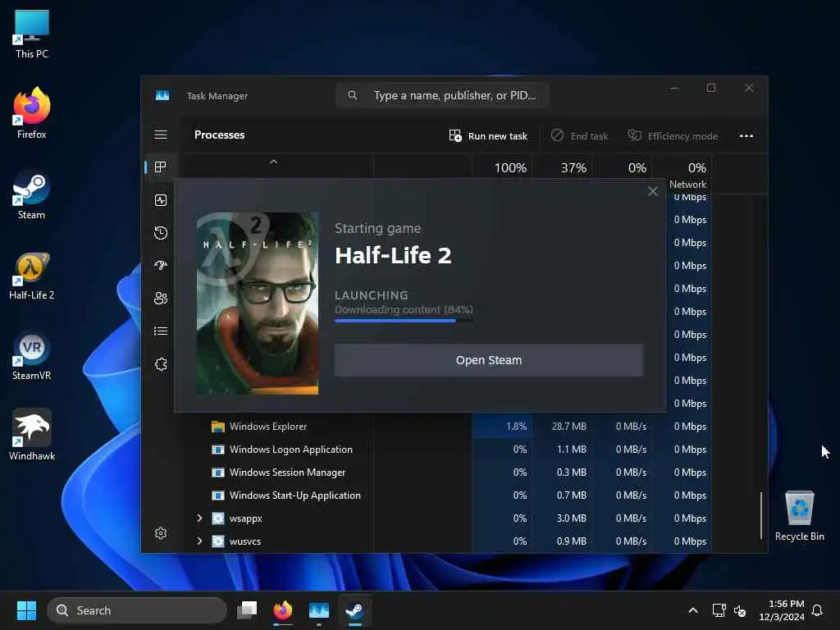
Task: Close the Half-Life 2 launch dialog
Action: [x=652, y=191]
